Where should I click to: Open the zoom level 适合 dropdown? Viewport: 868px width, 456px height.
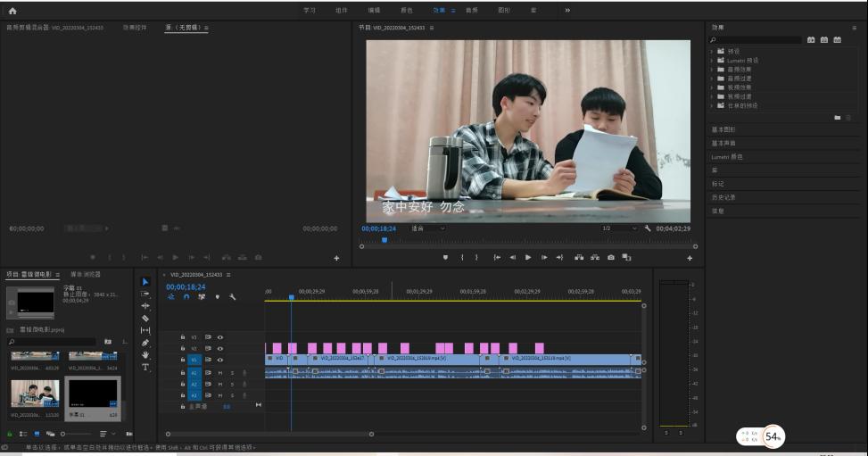(x=428, y=228)
